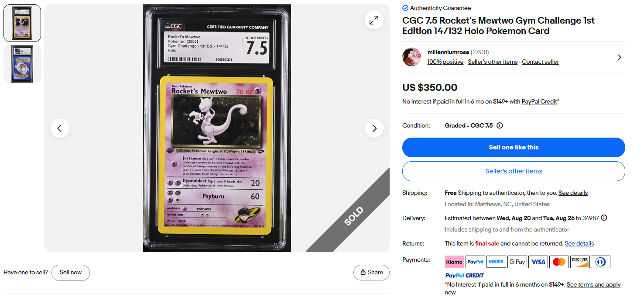The image size is (644, 301).
Task: Expand the product image to full view
Action: tap(374, 20)
